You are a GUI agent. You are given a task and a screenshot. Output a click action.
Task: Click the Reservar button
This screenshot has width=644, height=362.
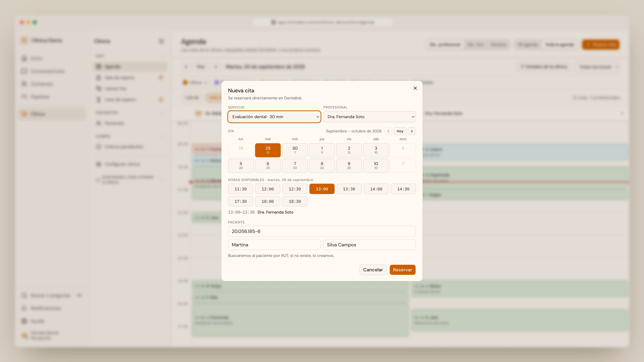[402, 270]
